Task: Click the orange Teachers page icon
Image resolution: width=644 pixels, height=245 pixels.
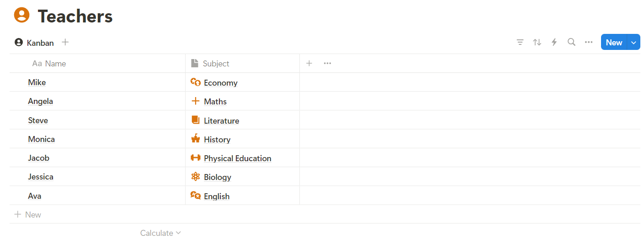Action: pyautogui.click(x=21, y=16)
